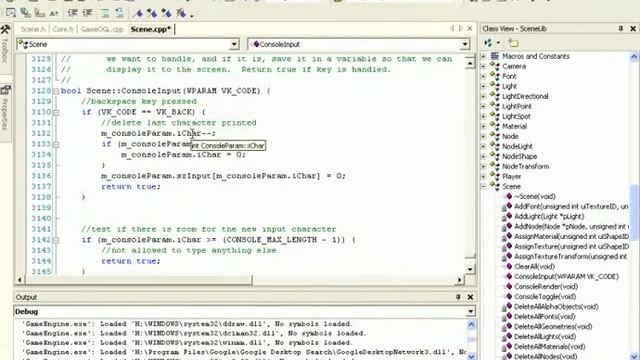Switch to the GameOGL.cpp tab
The image size is (640, 360).
click(102, 29)
